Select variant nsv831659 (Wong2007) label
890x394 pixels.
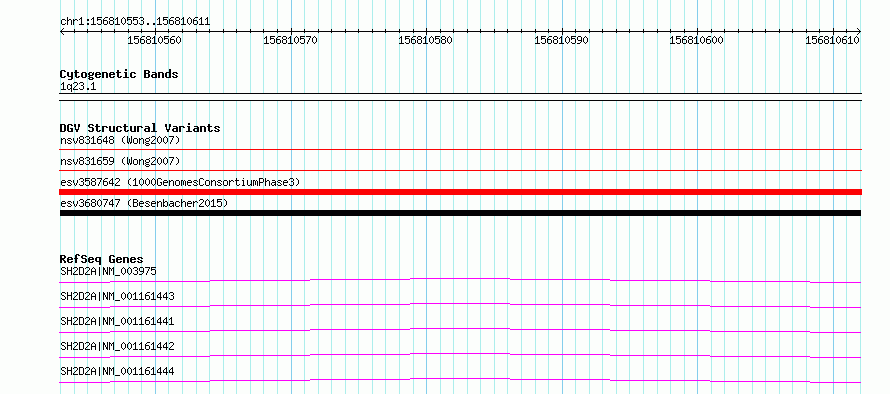[120, 161]
